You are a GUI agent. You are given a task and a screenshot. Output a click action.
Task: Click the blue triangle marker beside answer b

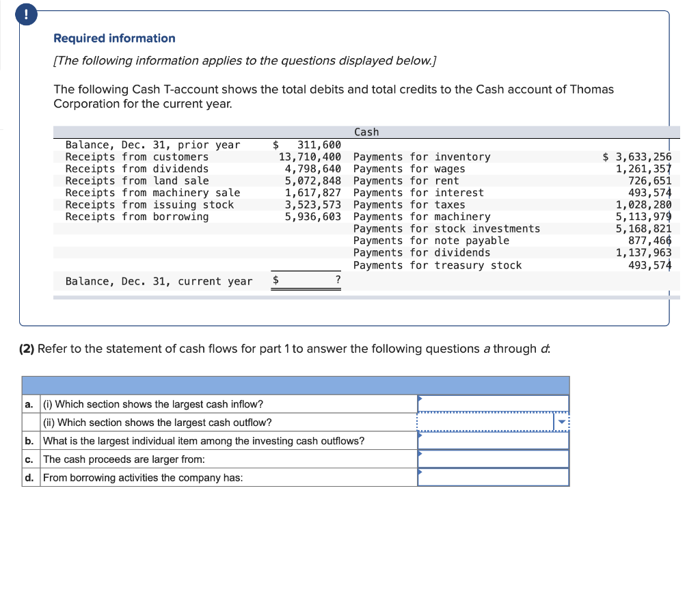(420, 436)
